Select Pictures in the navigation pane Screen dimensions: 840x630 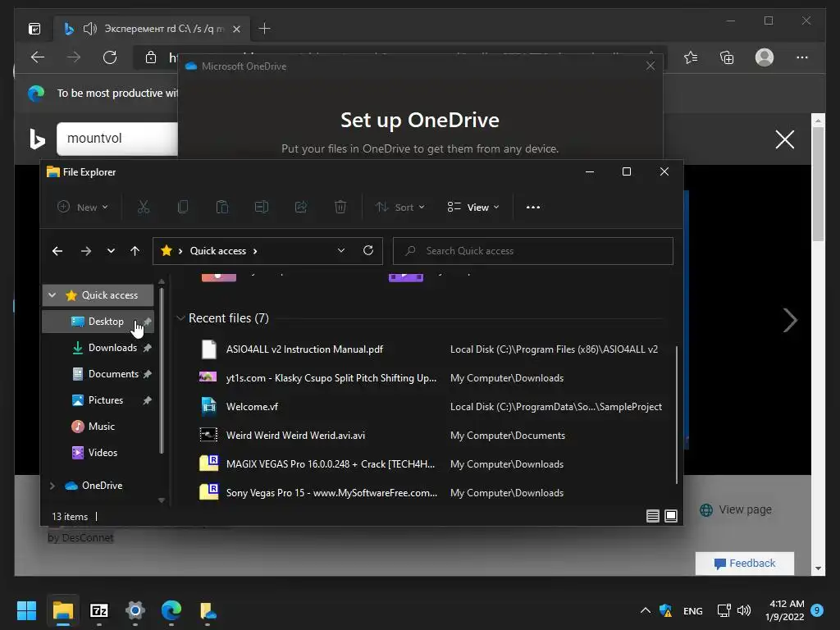[98, 400]
